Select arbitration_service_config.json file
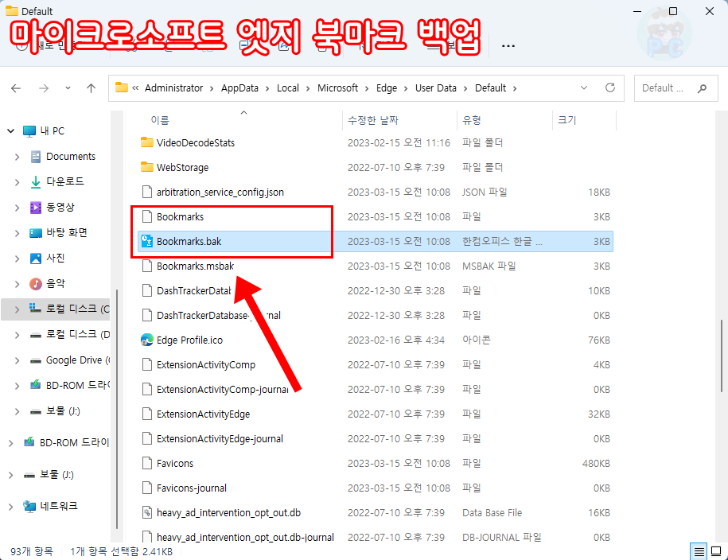The height and width of the screenshot is (560, 728). tap(220, 192)
